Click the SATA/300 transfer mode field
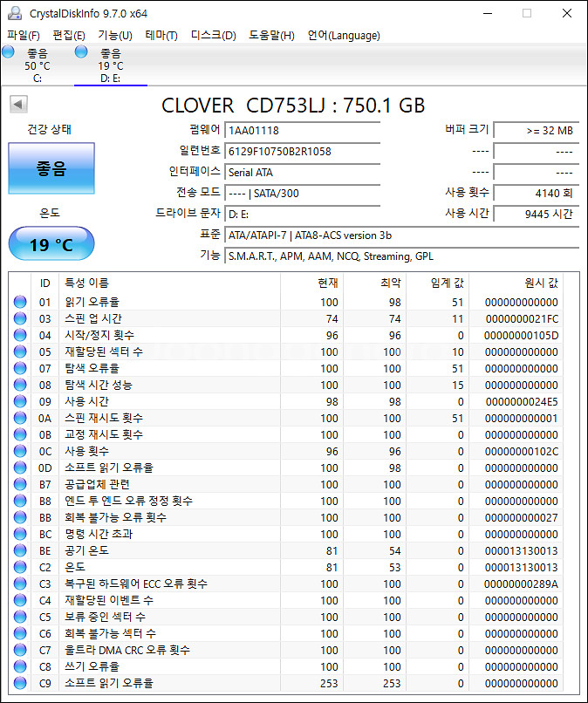This screenshot has width=588, height=703. click(303, 194)
